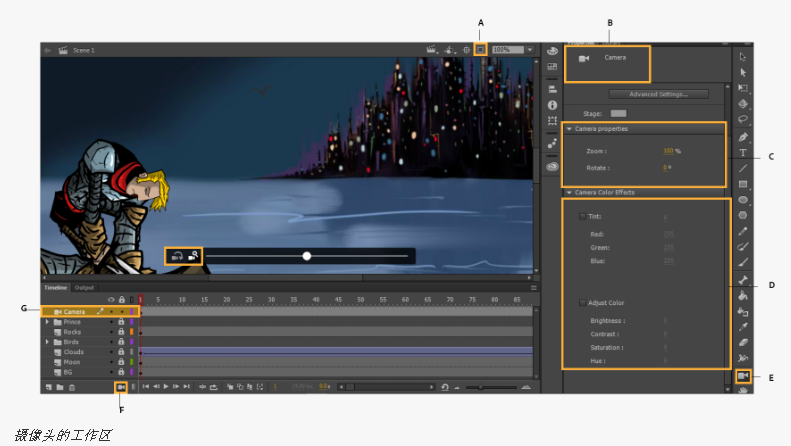This screenshot has height=446, width=791.
Task: Toggle the lock on the Clouds layer
Action: [x=121, y=352]
